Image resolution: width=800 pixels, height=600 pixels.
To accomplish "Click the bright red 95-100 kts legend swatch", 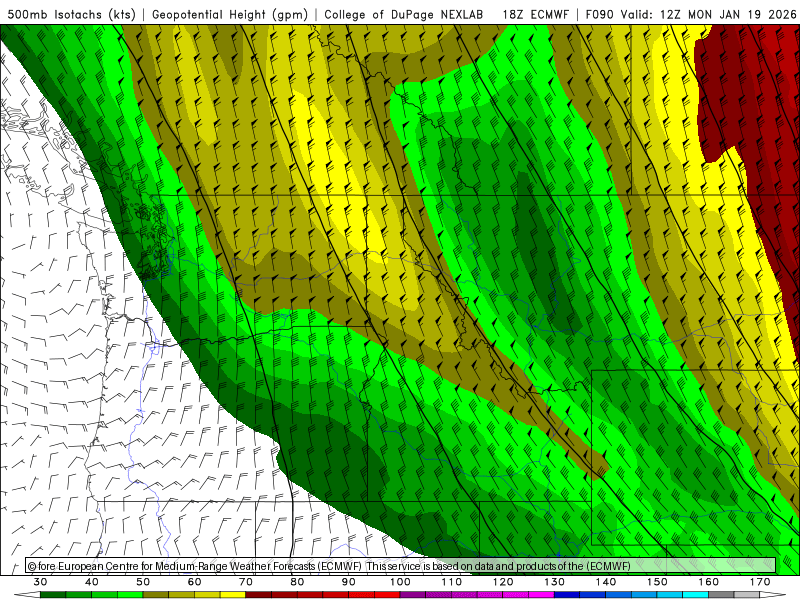I will pos(387,595).
